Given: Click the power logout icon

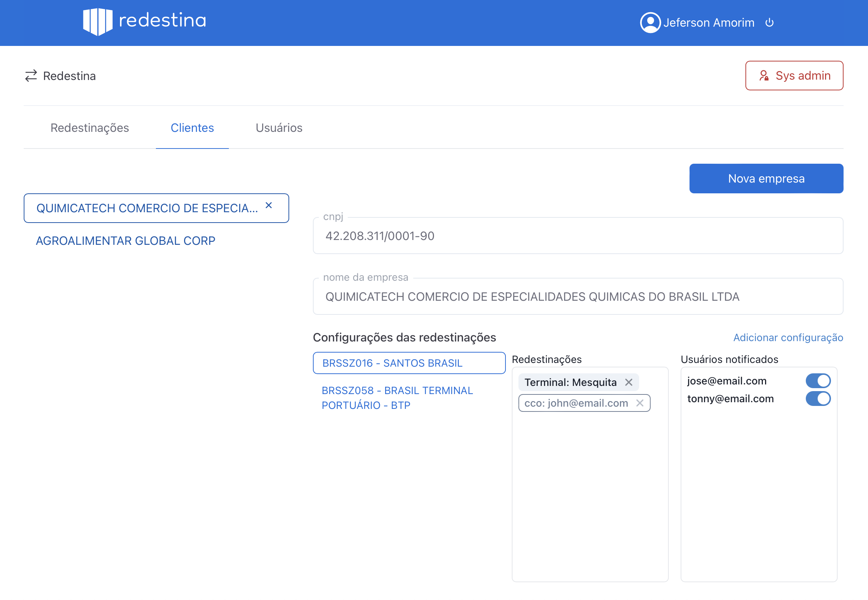Looking at the screenshot, I should coord(769,23).
